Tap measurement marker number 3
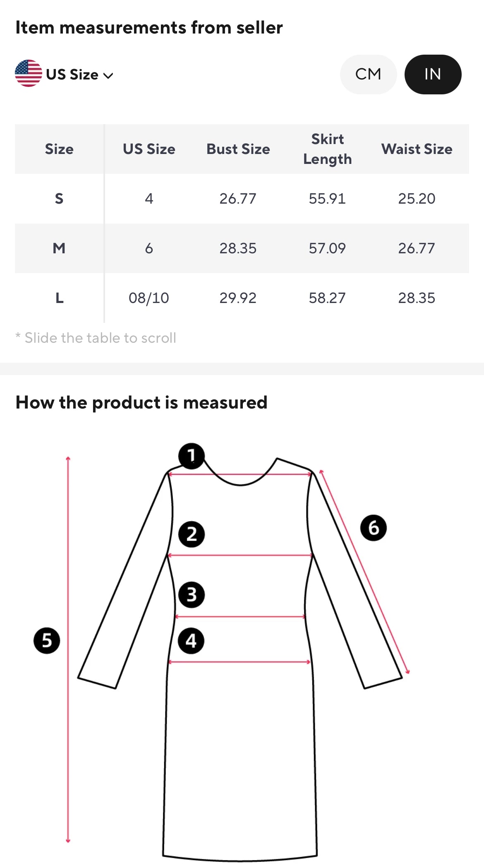Viewport: 484px width, 868px height. click(191, 595)
